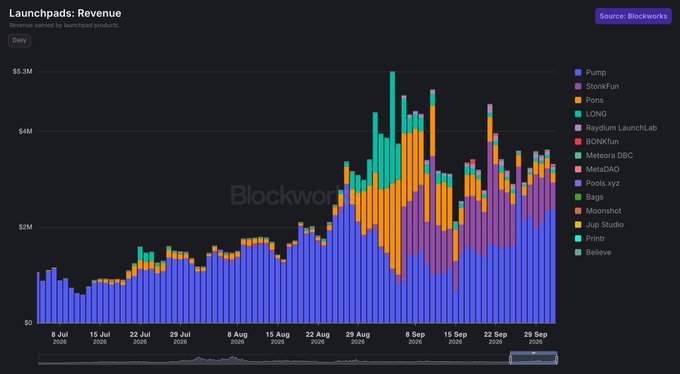Viewport: 680px width, 374px height.
Task: Open the Source: Blockworks link
Action: (x=633, y=16)
